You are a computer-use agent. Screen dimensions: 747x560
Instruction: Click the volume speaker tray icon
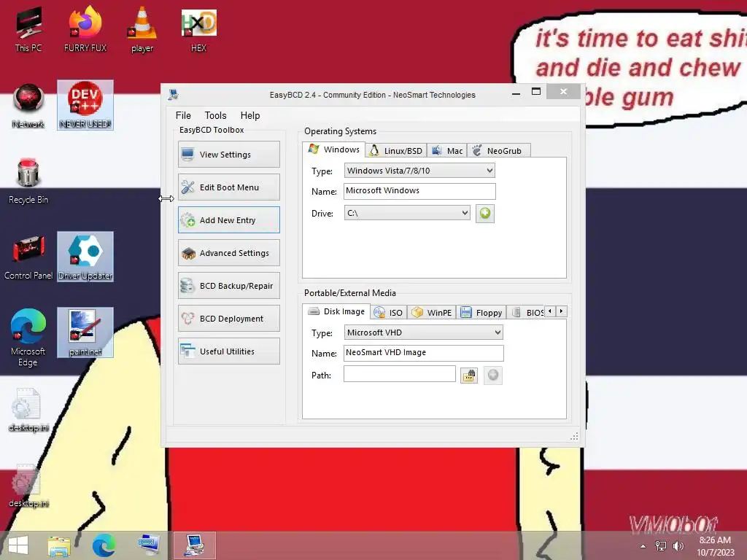[x=678, y=546]
